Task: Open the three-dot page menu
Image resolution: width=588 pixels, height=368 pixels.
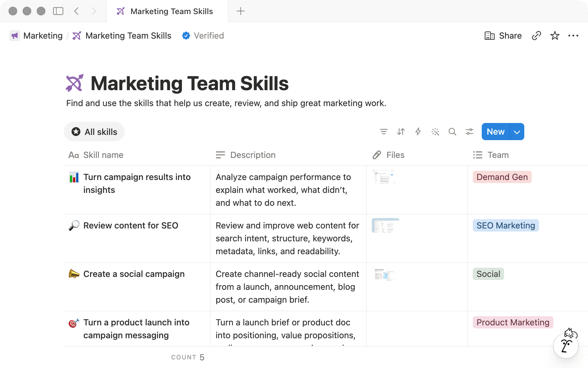Action: pyautogui.click(x=573, y=36)
